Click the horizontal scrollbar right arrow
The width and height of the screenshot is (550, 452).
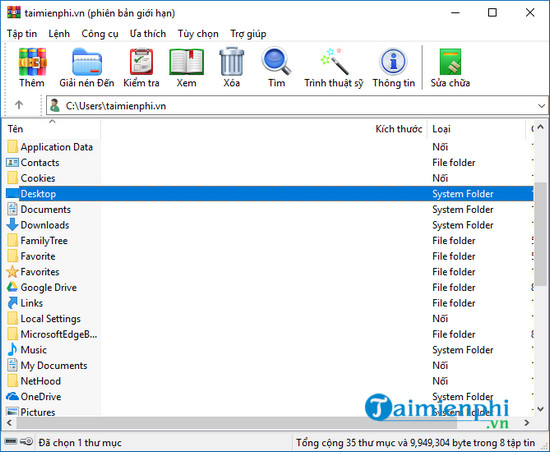click(x=526, y=423)
